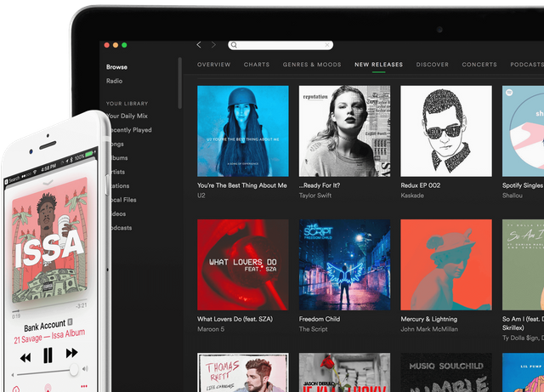Image resolution: width=544 pixels, height=392 pixels.
Task: Open The Script artist link
Action: pos(314,329)
